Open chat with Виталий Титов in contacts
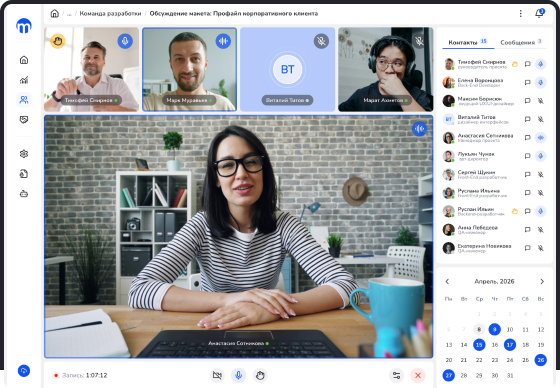Screen dimensions: 560x388 (528, 119)
